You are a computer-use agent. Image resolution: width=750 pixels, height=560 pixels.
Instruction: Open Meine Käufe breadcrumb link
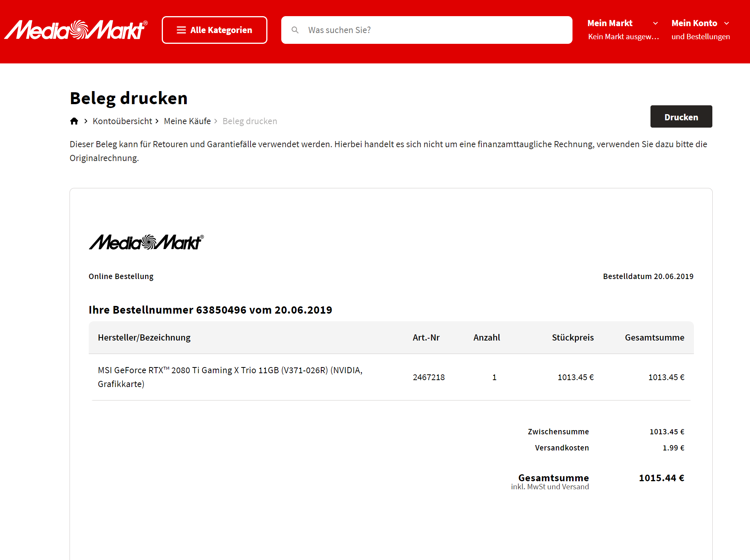pyautogui.click(x=187, y=121)
